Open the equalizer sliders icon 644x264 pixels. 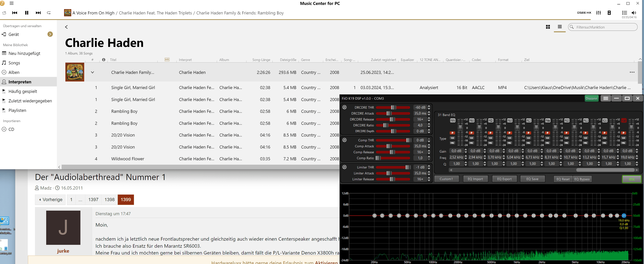click(599, 13)
